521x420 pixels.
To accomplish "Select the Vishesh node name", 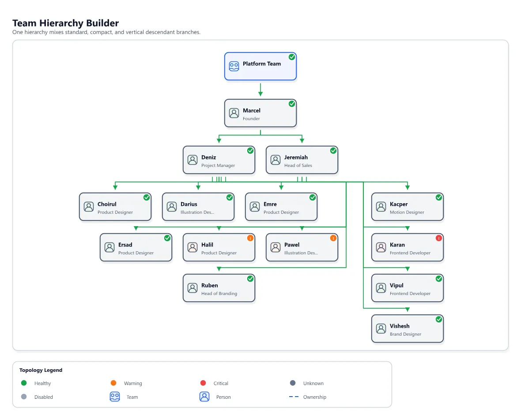I will point(400,326).
